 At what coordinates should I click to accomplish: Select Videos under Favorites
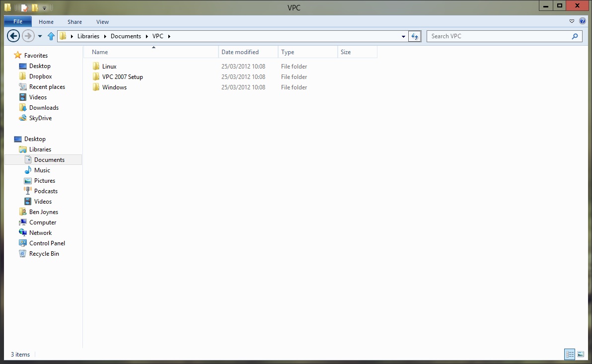pyautogui.click(x=38, y=97)
